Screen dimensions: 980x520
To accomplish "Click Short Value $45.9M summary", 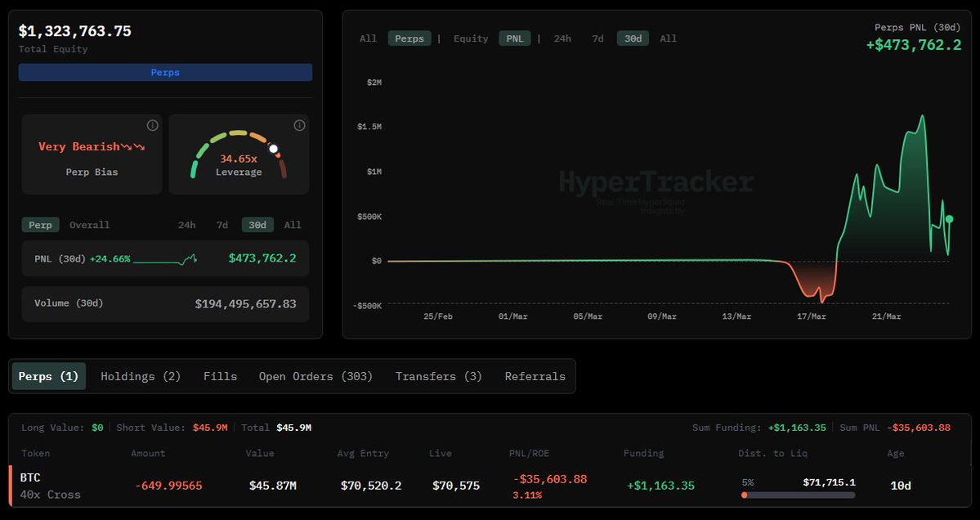I will pyautogui.click(x=172, y=428).
